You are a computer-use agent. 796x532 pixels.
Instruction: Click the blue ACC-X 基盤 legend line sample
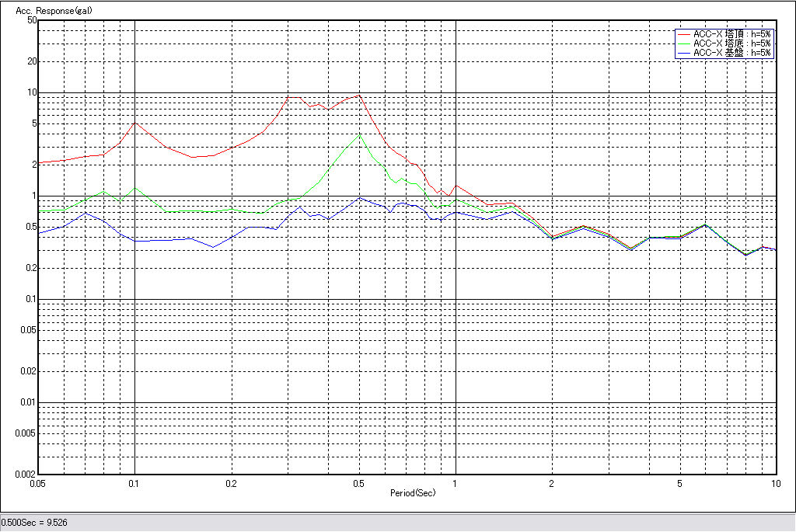coord(684,54)
